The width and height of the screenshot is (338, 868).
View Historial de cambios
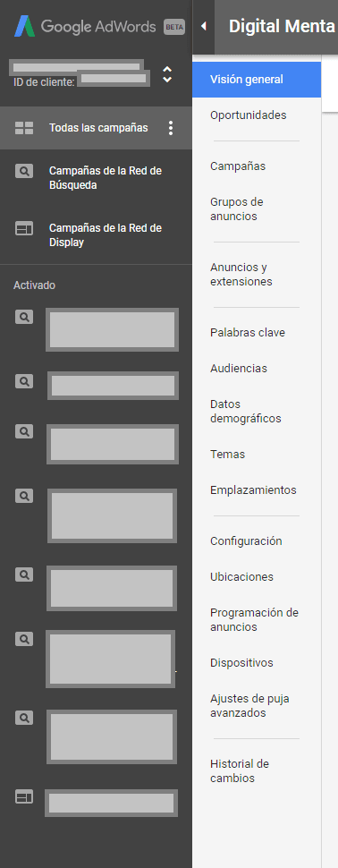pyautogui.click(x=240, y=771)
